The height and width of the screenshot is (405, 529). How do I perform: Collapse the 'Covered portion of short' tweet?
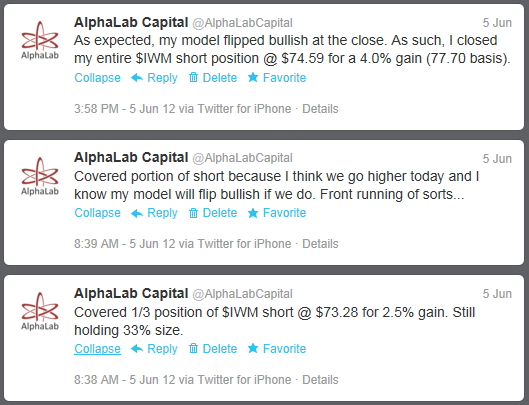coord(98,213)
